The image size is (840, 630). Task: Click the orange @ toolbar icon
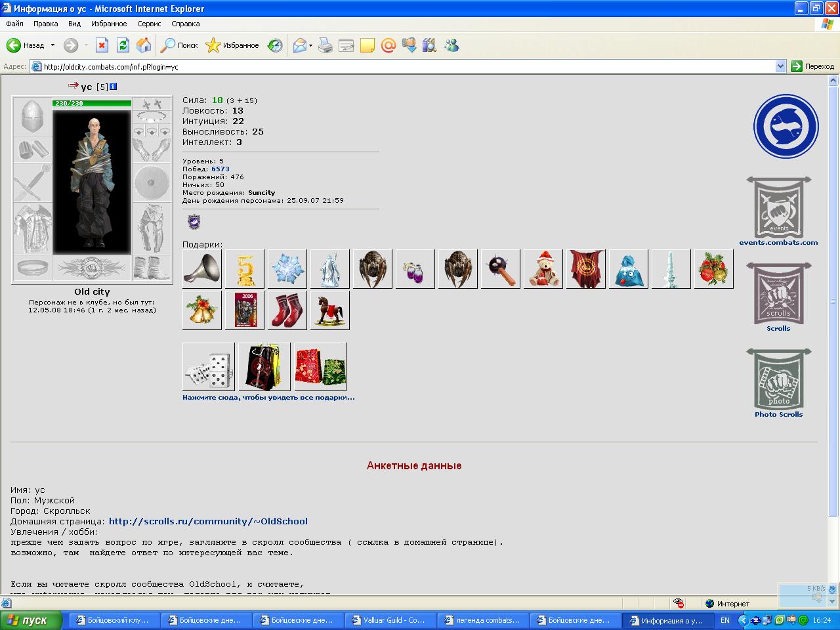388,45
